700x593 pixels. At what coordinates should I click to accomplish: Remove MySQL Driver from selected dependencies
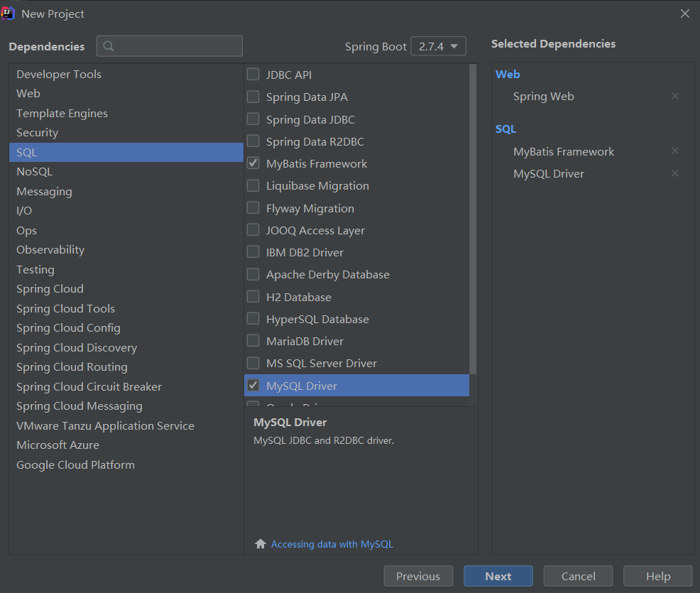click(675, 173)
